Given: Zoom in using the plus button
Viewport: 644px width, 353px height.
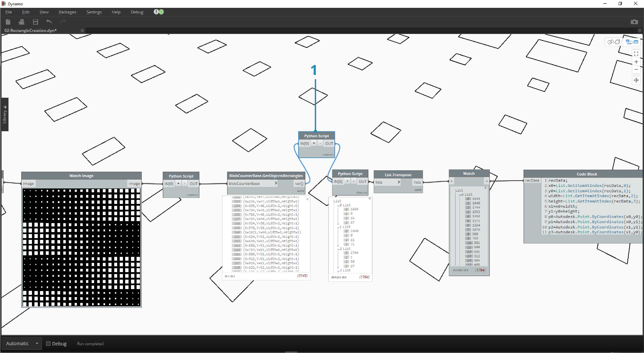Looking at the screenshot, I should pos(636,62).
